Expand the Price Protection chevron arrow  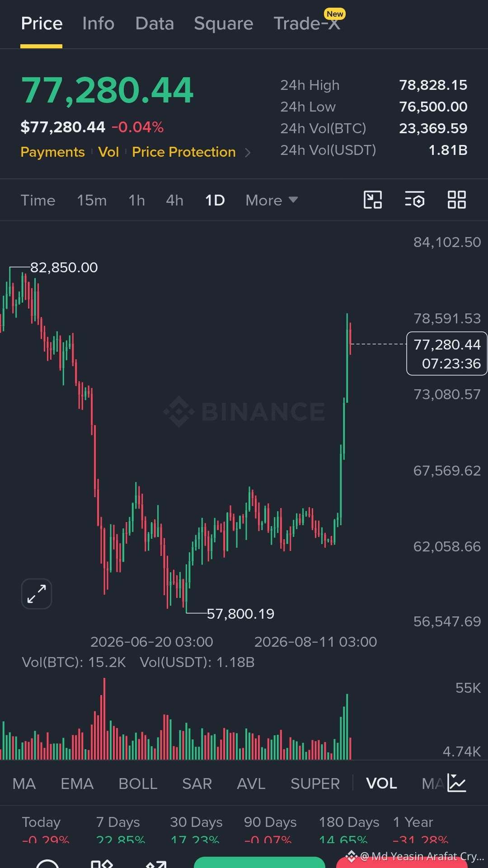248,153
